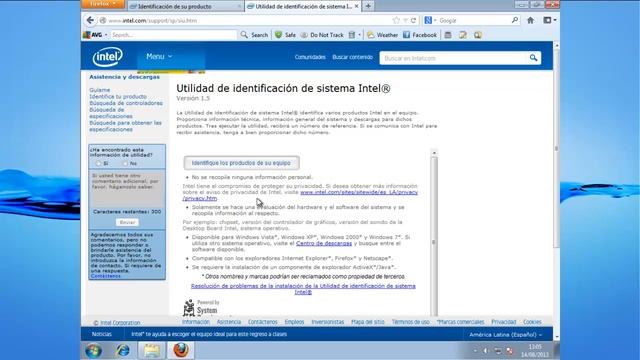The width and height of the screenshot is (640, 360).
Task: Open the Facebook toolbar button
Action: (x=420, y=35)
